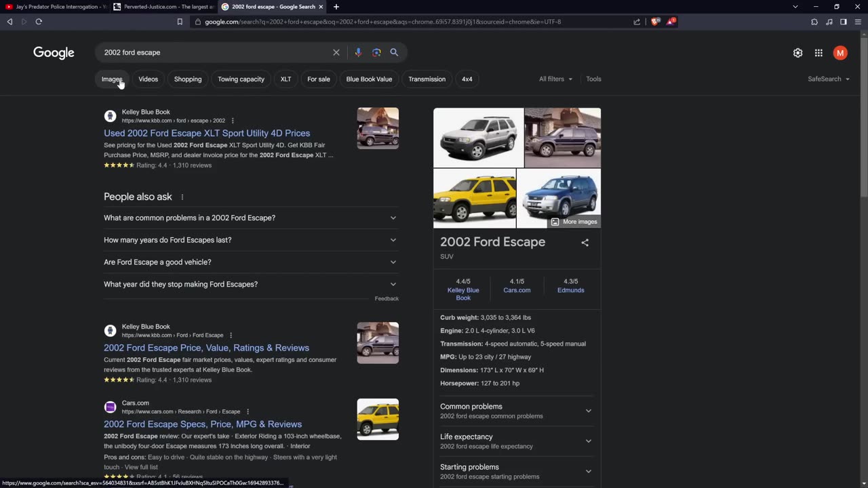Viewport: 868px width, 488px height.
Task: Click the More images button
Action: coord(574,222)
